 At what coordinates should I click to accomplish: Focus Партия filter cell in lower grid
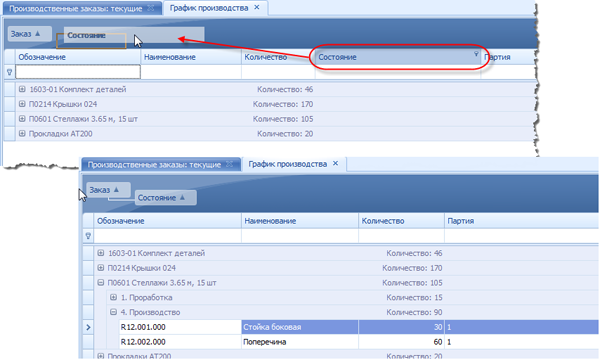pos(522,236)
